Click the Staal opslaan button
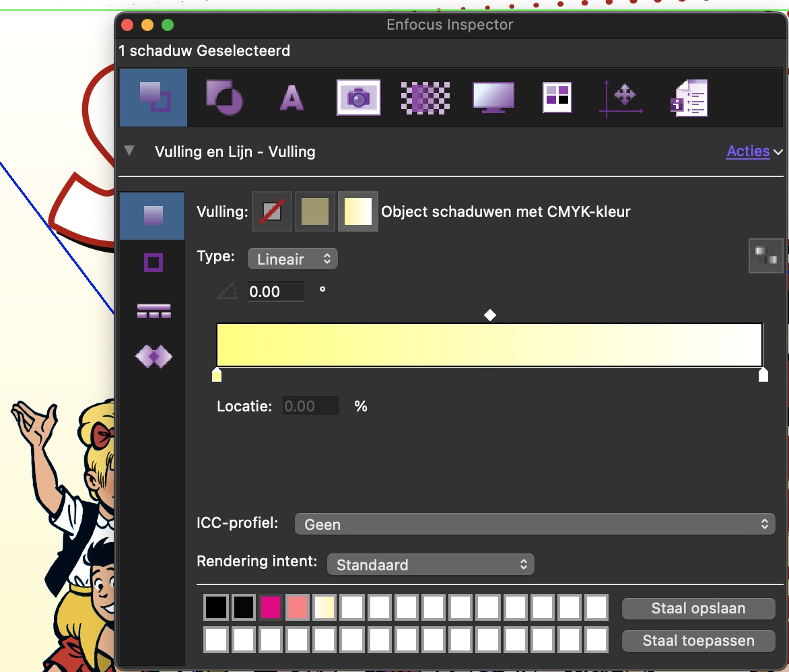The height and width of the screenshot is (672, 789). (x=698, y=608)
